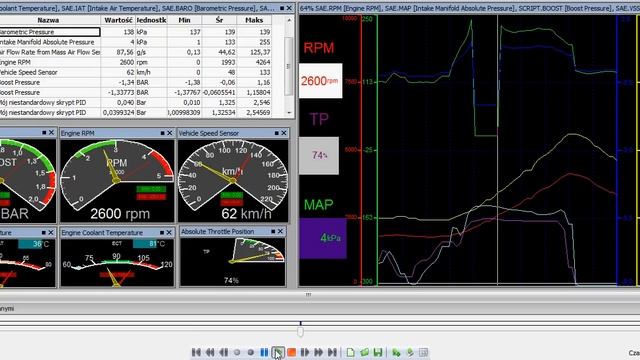Click the Boost Pressure value -1,34
The height and width of the screenshot is (360, 640).
tap(126, 82)
